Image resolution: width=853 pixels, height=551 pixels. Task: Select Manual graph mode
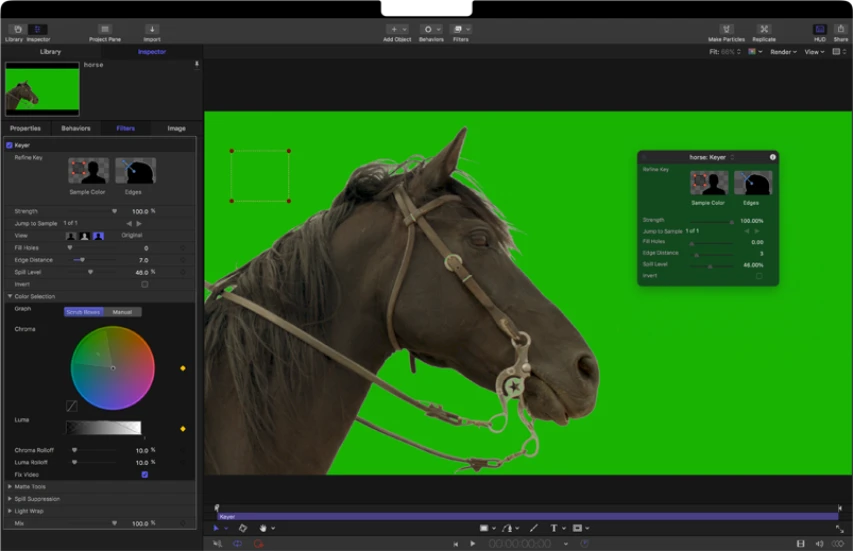click(122, 312)
